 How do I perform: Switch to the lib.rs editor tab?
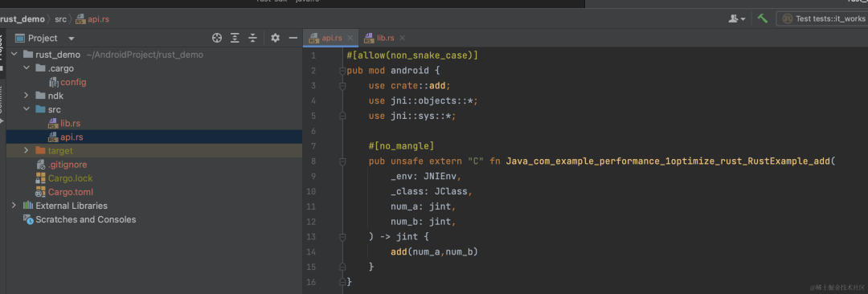click(385, 38)
